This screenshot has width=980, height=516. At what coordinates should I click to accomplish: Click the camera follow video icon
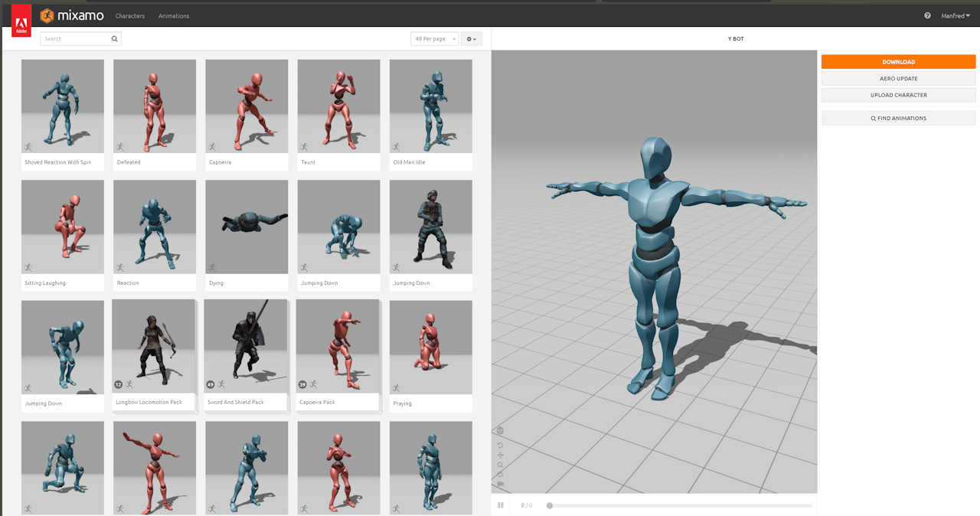[x=500, y=484]
